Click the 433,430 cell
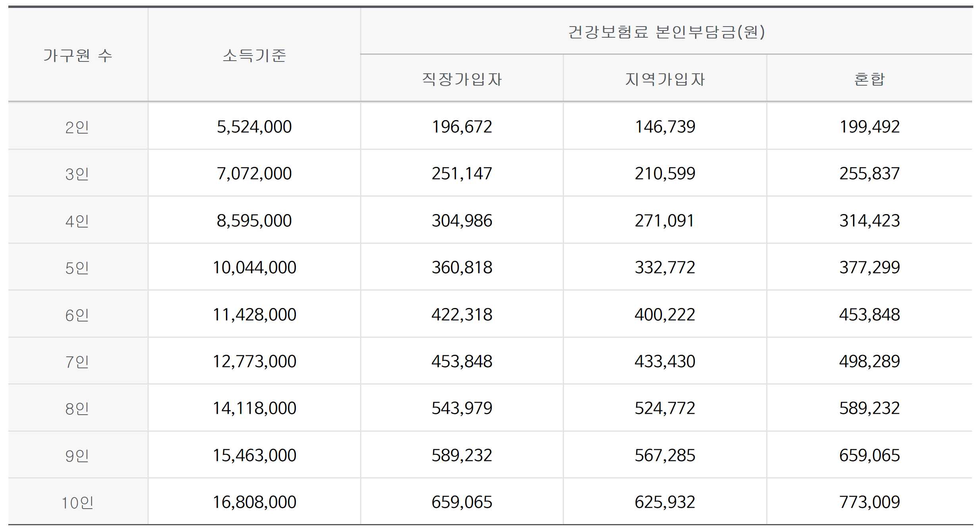Viewport: 980px width, 532px height. (665, 361)
